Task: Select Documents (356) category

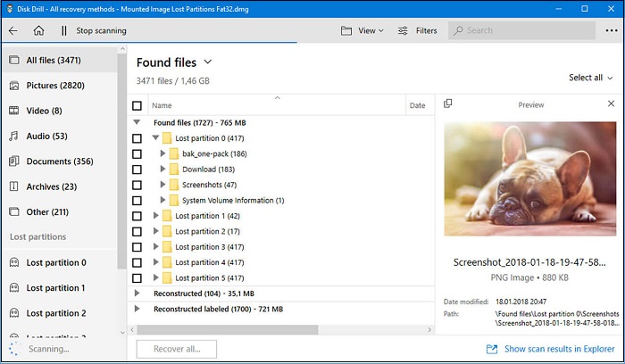Action: (60, 161)
